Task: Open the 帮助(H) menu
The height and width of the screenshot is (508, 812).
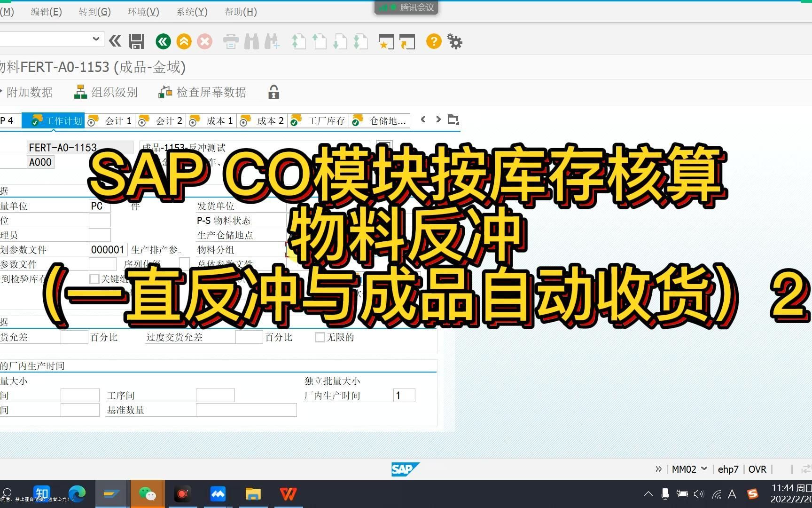Action: click(241, 12)
